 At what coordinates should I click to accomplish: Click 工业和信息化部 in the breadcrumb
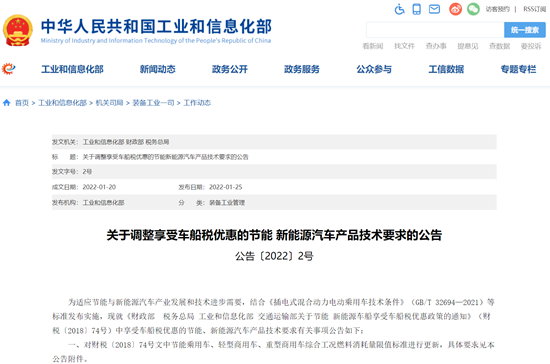[x=62, y=103]
